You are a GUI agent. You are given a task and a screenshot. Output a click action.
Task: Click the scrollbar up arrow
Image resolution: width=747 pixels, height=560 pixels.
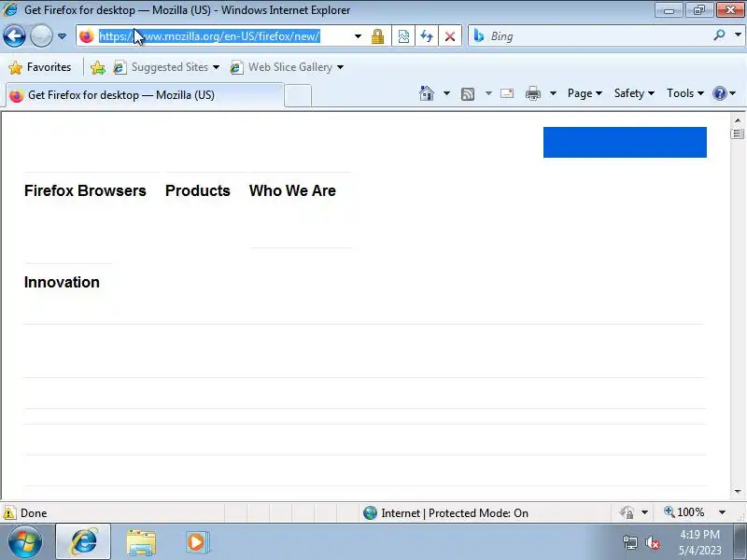[738, 120]
